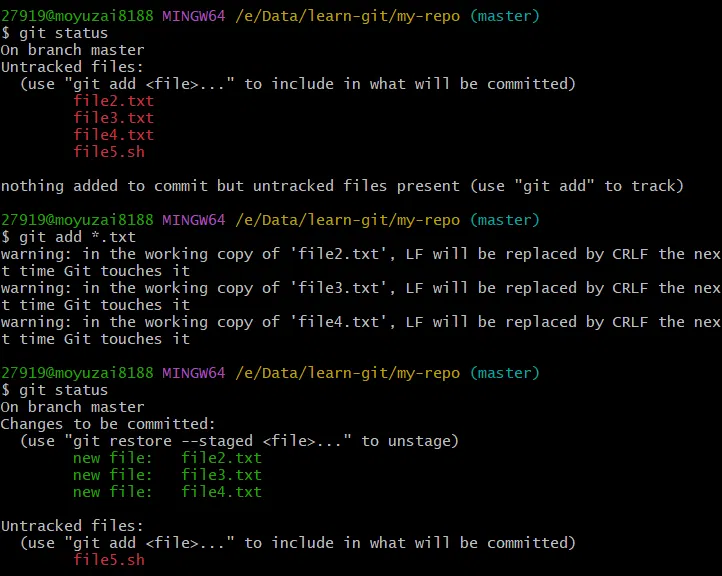Image resolution: width=722 pixels, height=576 pixels.
Task: Click green 'new file: file2.txt' entry
Action: pyautogui.click(x=167, y=458)
